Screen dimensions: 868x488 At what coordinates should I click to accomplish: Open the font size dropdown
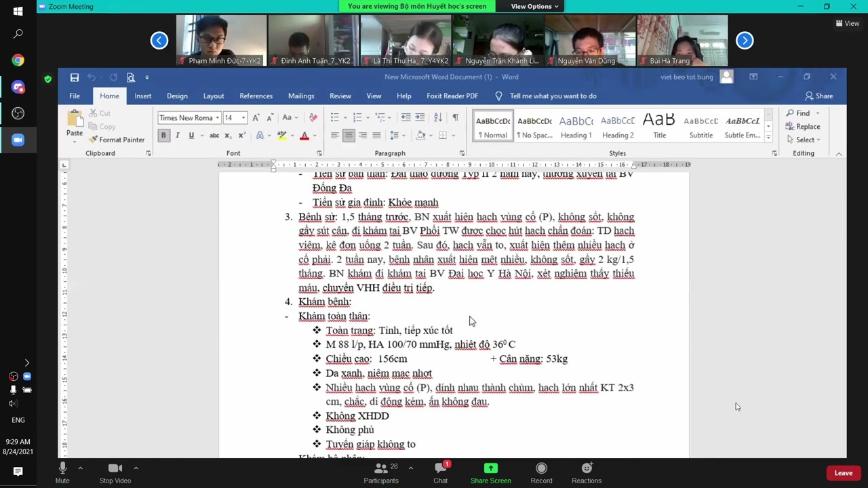point(243,118)
